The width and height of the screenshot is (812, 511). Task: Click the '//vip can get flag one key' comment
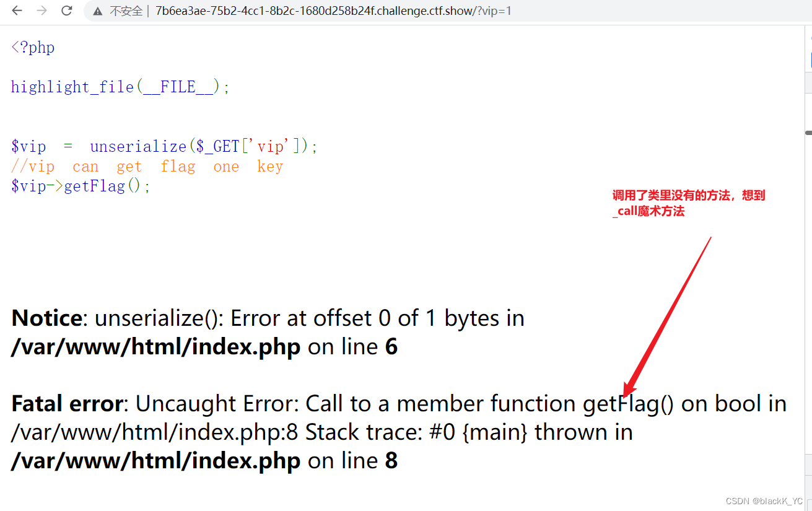(x=147, y=167)
